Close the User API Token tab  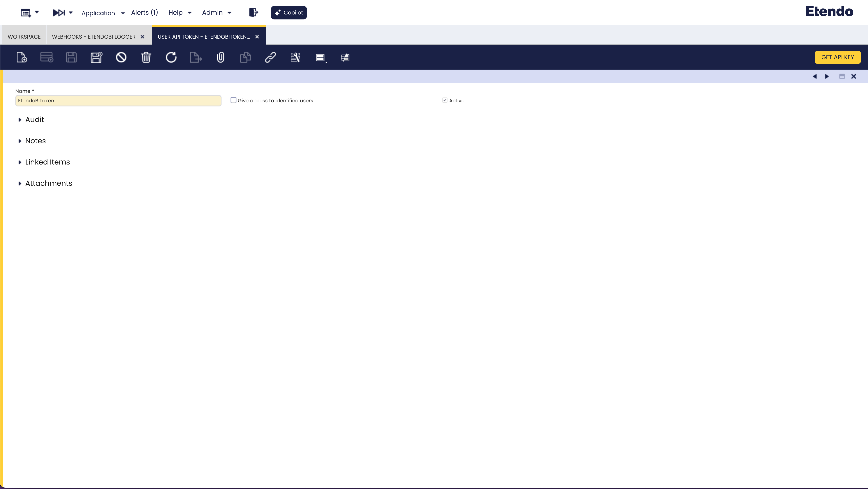(x=257, y=37)
